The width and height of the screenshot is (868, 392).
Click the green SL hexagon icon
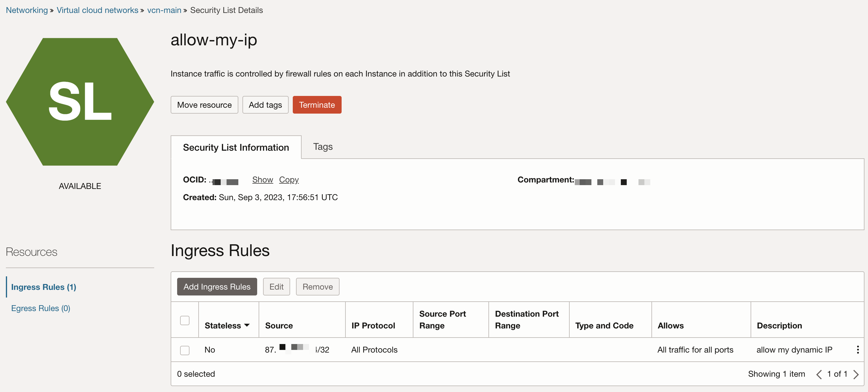[x=80, y=102]
